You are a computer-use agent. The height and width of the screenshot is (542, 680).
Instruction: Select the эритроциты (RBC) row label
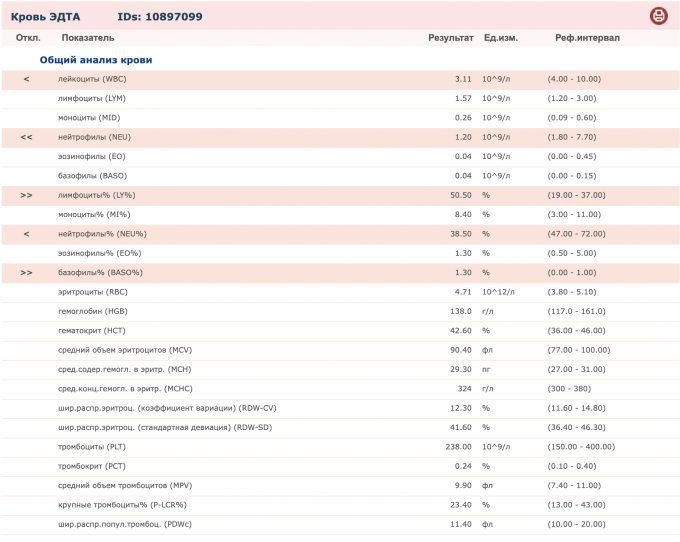pyautogui.click(x=93, y=292)
